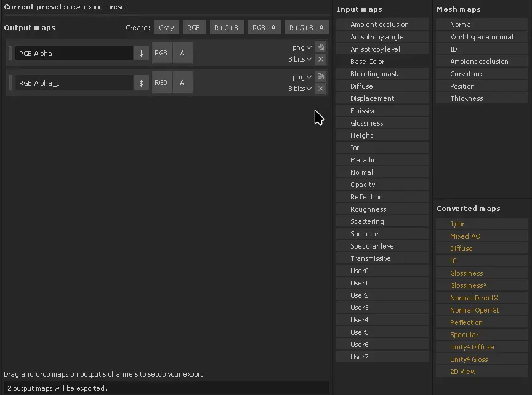Select 2D View converted map
532x395 pixels.
click(x=482, y=372)
